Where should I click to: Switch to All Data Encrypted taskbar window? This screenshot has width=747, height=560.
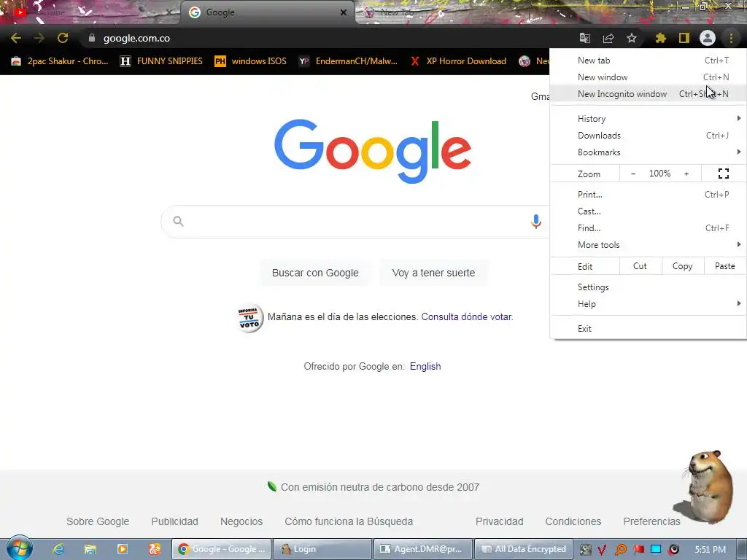[524, 549]
